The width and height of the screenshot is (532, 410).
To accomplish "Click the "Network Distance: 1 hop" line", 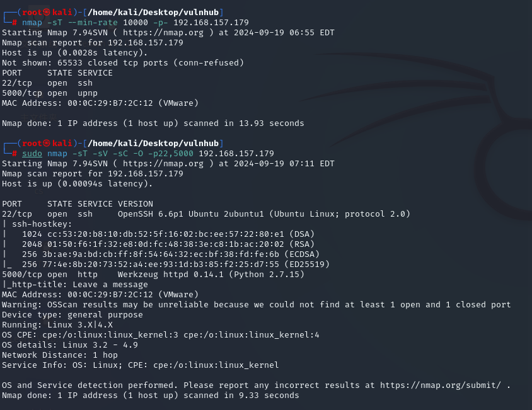I will (x=58, y=355).
